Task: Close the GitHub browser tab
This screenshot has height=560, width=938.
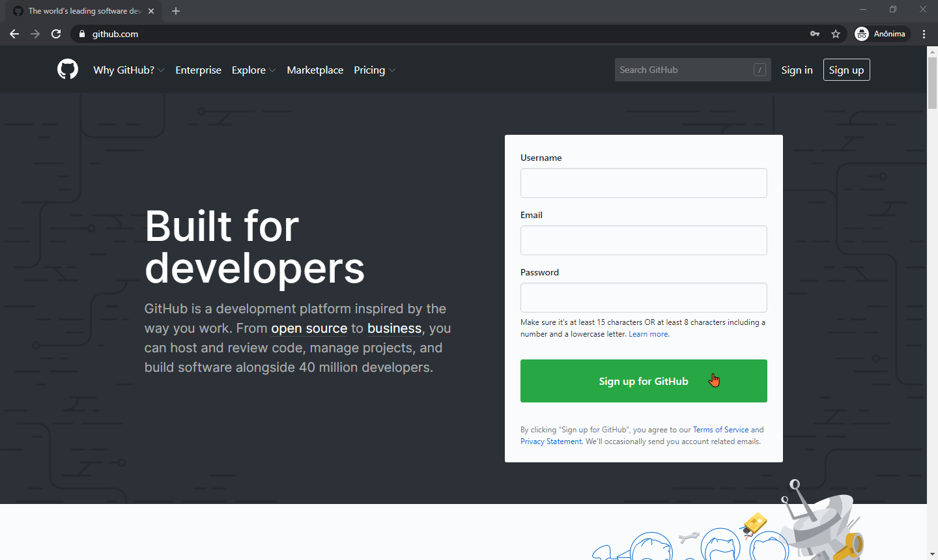Action: [151, 11]
